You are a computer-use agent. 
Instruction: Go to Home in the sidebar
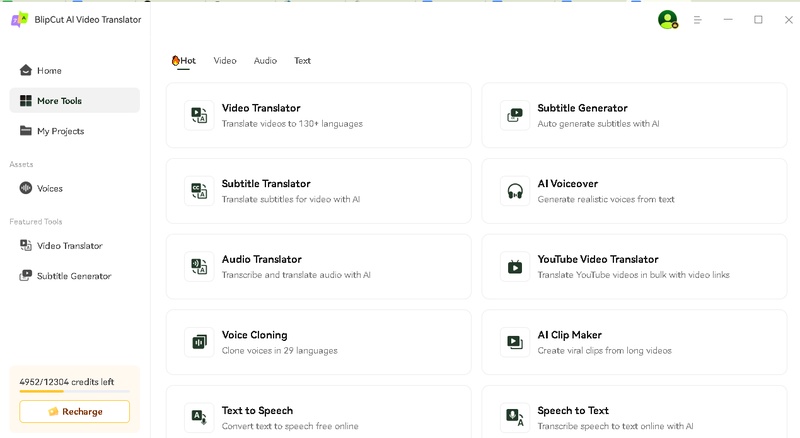[x=49, y=71]
